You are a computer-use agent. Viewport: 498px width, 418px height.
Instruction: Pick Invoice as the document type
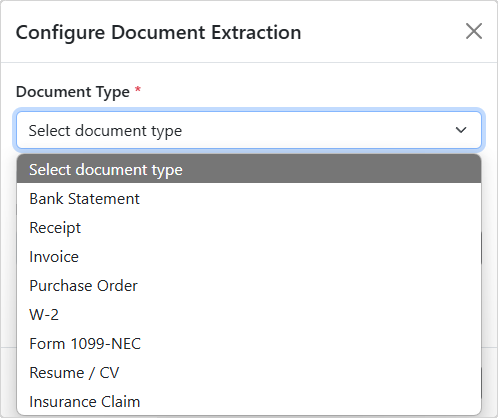tap(249, 257)
